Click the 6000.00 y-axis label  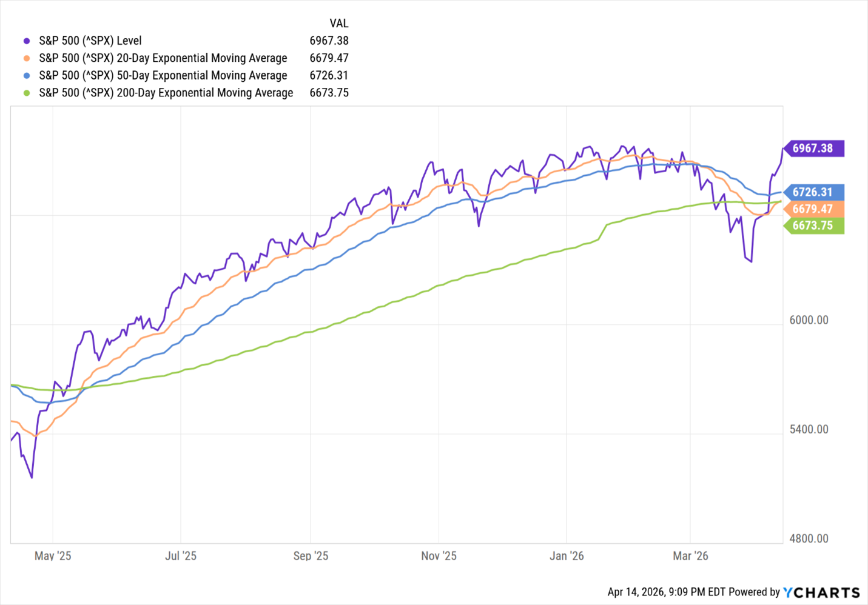(809, 320)
